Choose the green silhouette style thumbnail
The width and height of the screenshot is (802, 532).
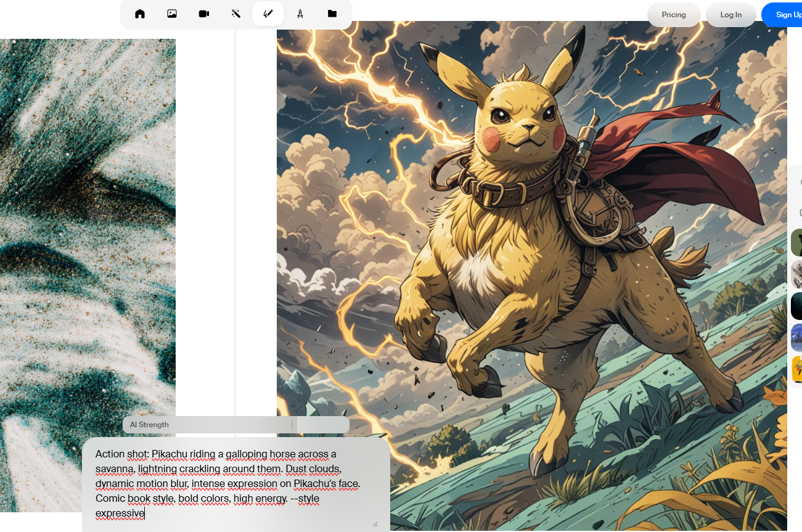click(x=796, y=242)
